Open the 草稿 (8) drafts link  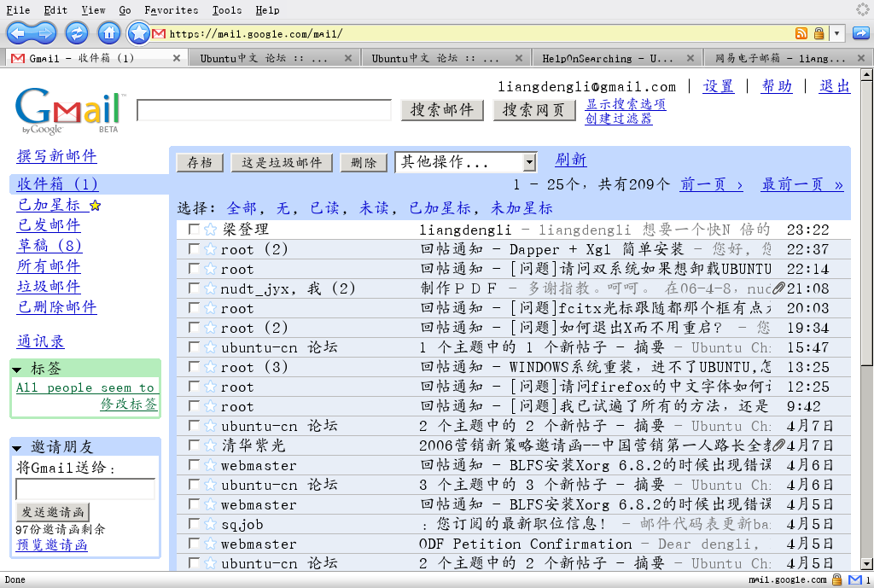pos(50,245)
